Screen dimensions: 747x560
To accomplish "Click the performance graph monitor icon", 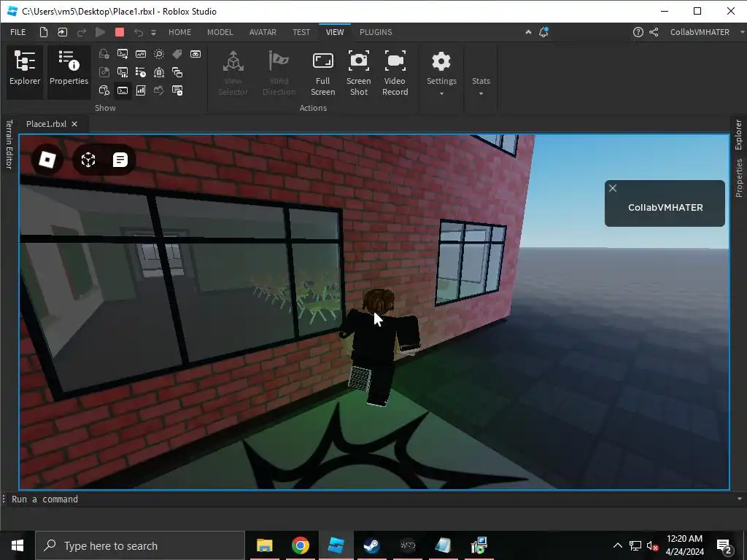I will point(141,54).
